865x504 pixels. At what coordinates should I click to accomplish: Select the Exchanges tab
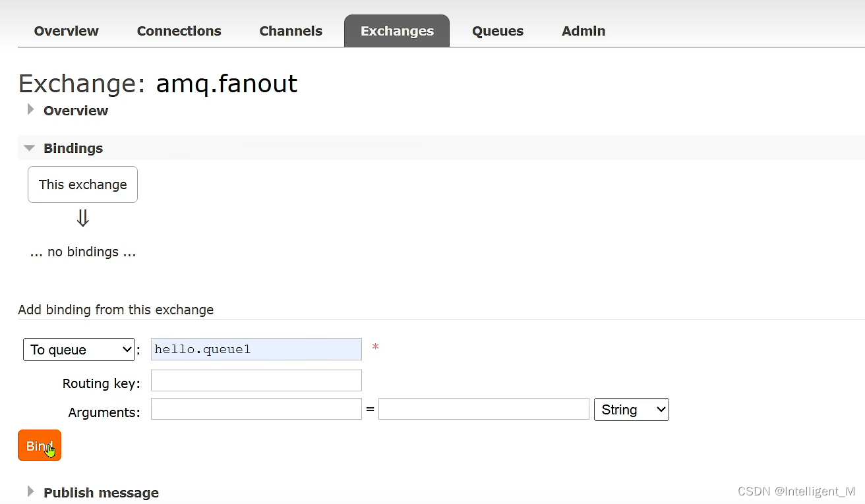(x=397, y=31)
